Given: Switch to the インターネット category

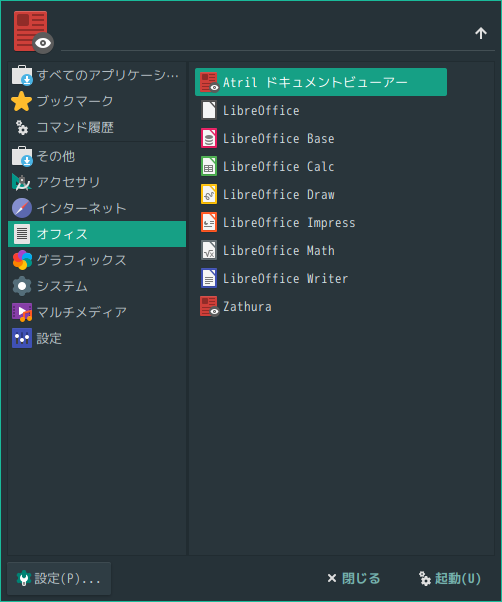Looking at the screenshot, I should tap(97, 208).
